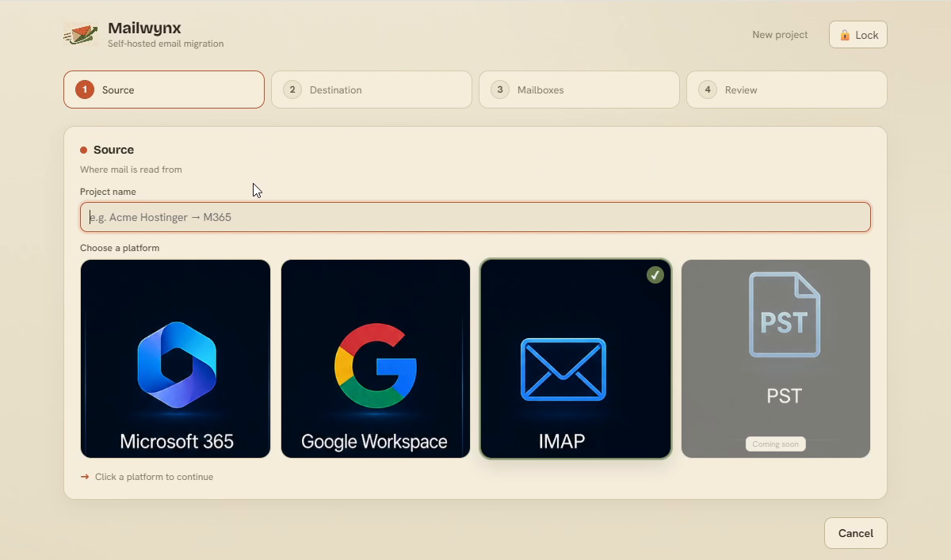
Task: Click the New project label
Action: 780,35
